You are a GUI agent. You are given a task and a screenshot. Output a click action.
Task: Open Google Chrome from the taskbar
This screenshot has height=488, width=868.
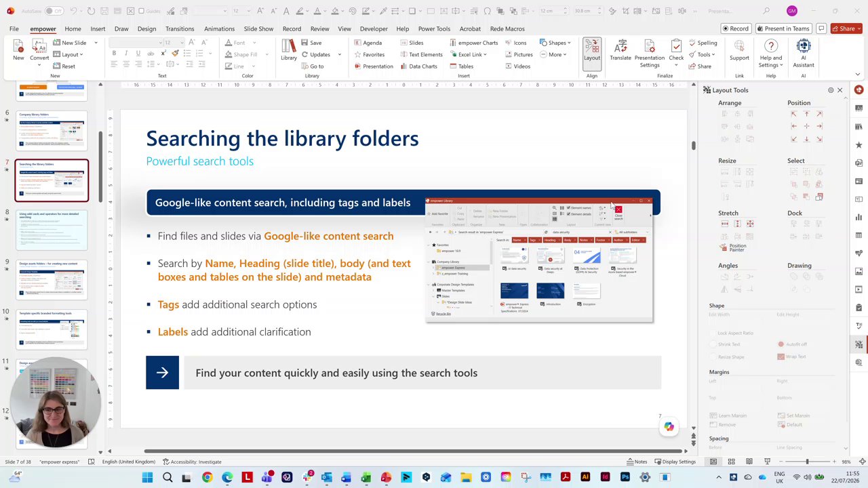pyautogui.click(x=207, y=478)
